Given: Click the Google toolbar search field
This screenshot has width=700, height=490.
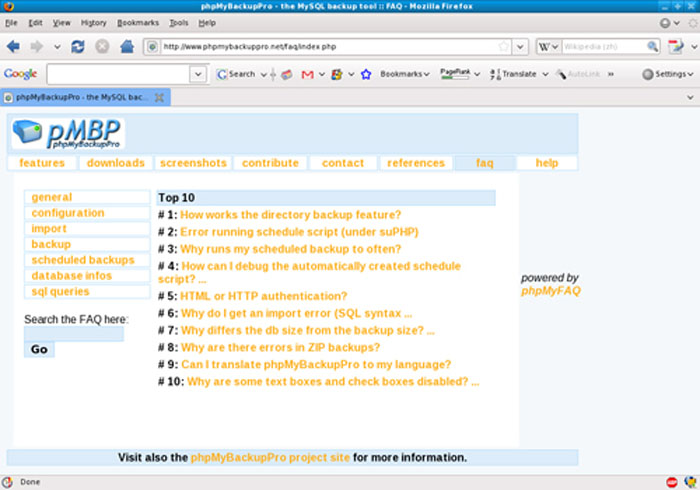Looking at the screenshot, I should click(119, 74).
